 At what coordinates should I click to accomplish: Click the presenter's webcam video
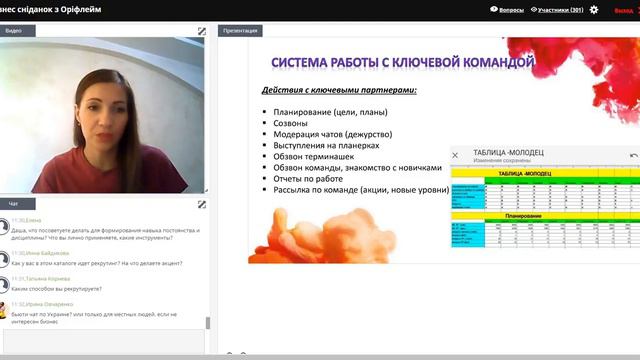(102, 115)
